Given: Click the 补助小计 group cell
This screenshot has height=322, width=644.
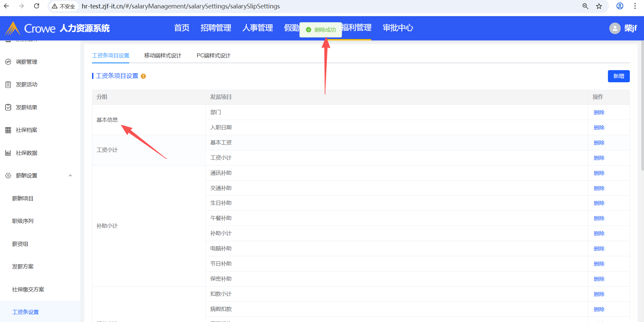Looking at the screenshot, I should tap(149, 226).
